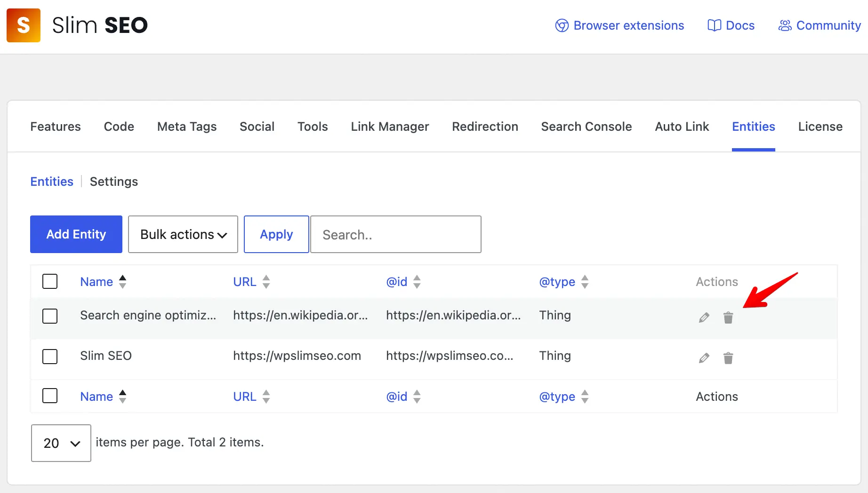Sort by Name using header sort arrows

(x=123, y=282)
